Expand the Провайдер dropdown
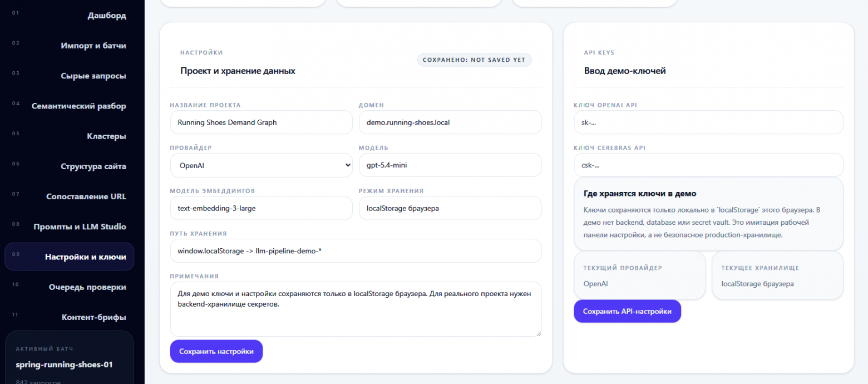The height and width of the screenshot is (384, 868). [261, 165]
